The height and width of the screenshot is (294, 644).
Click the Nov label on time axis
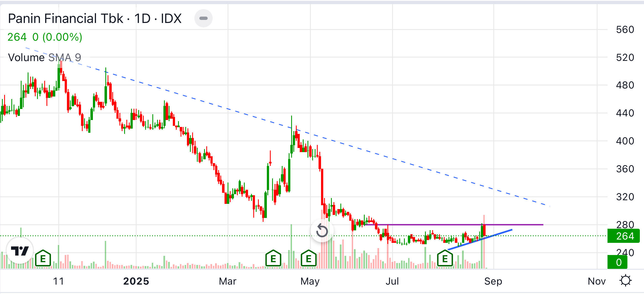click(x=597, y=281)
